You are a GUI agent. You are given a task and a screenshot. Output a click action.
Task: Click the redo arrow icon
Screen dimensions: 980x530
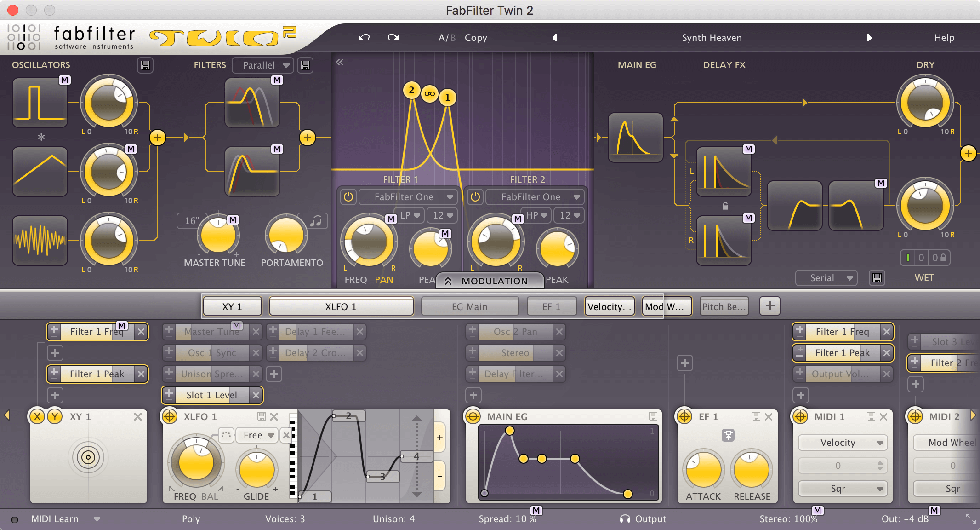click(393, 37)
